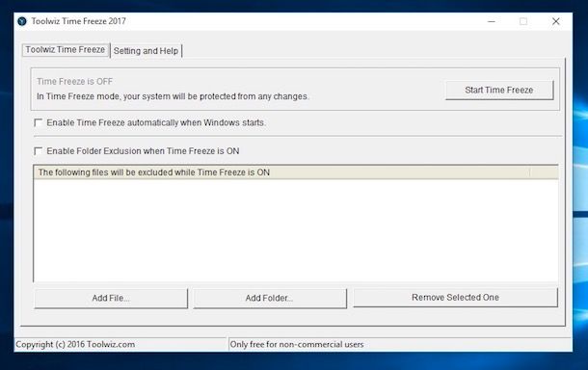
Task: Click 'Only free for non-commercial users' status text
Action: click(297, 344)
